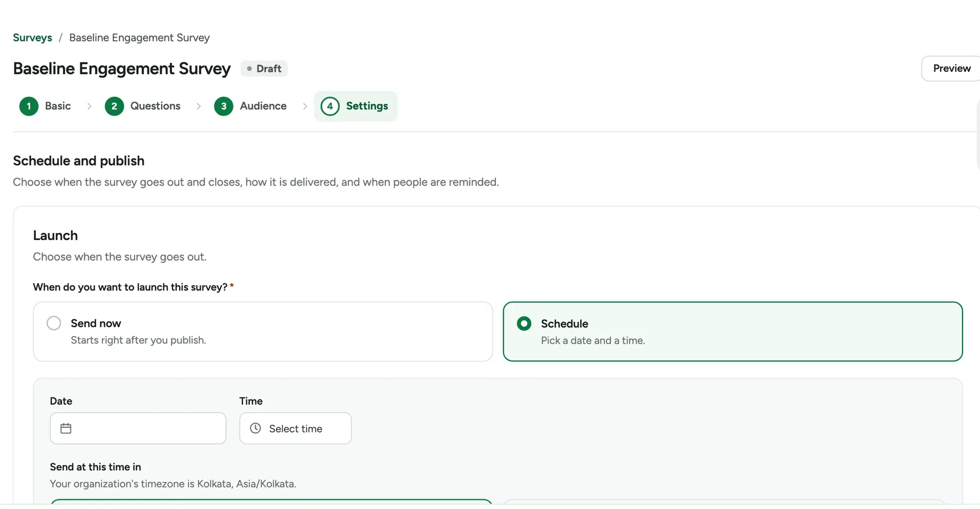Click 'Pick a date and a time.' text
The image size is (980, 509).
point(593,340)
